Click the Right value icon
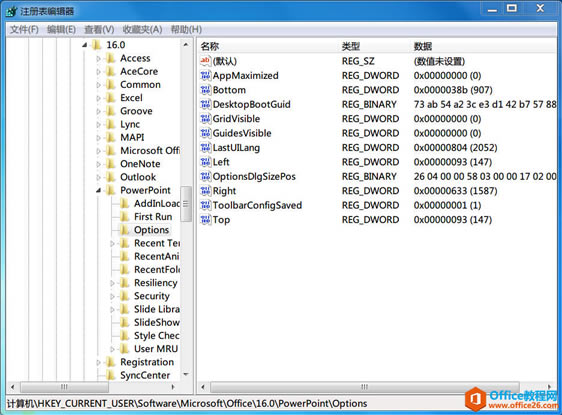The height and width of the screenshot is (415, 562). coord(205,191)
